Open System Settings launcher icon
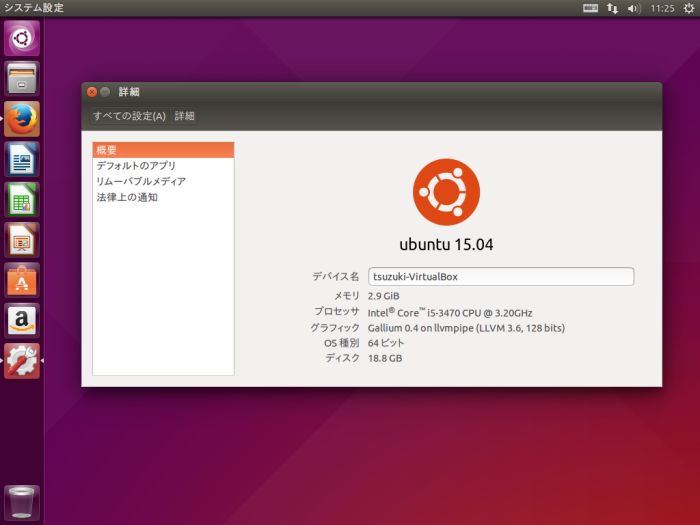This screenshot has width=700, height=525. [22, 361]
